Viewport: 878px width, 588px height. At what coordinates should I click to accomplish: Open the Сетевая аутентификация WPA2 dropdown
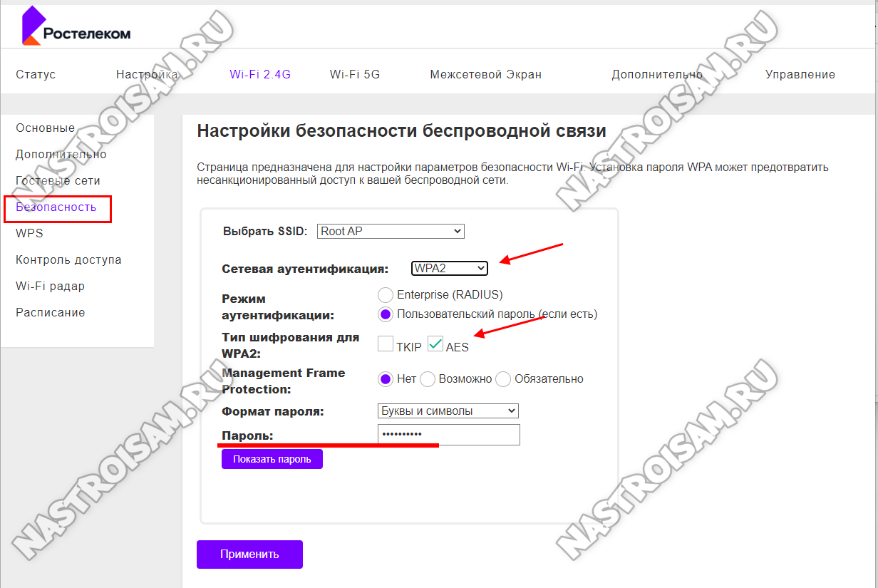tap(450, 268)
